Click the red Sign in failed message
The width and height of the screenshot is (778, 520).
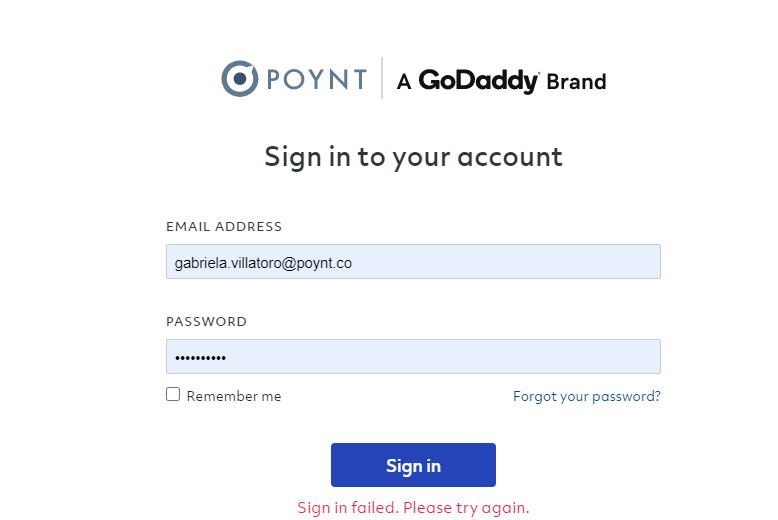[x=413, y=508]
